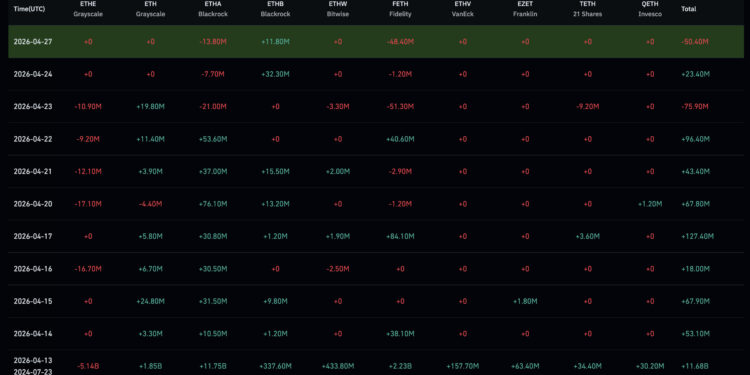This screenshot has width=750, height=375.
Task: Select the +23.40M total value
Action: [695, 74]
